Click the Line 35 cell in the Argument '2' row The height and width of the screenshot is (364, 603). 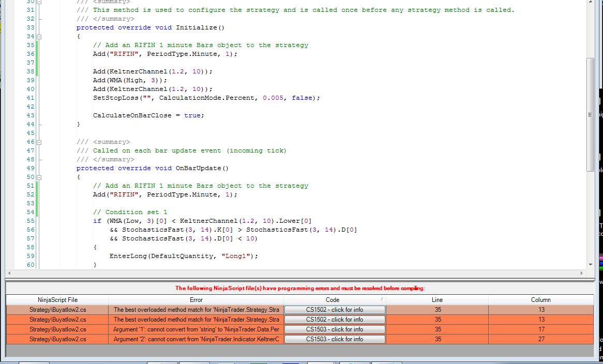(x=437, y=339)
